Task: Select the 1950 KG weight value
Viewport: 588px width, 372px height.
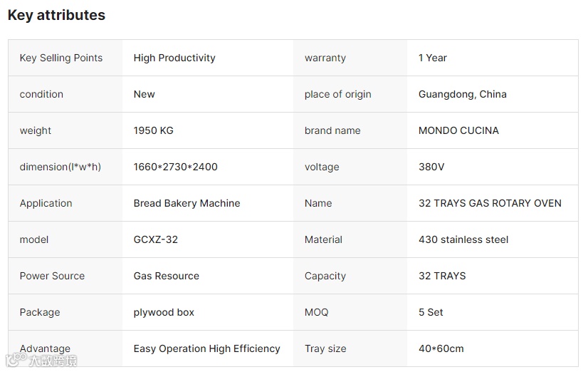Action: (x=154, y=130)
